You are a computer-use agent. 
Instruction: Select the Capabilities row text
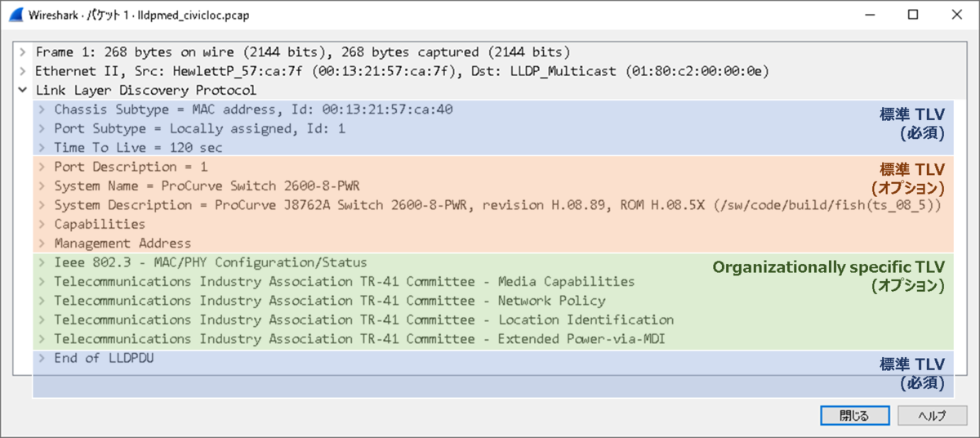(x=100, y=224)
